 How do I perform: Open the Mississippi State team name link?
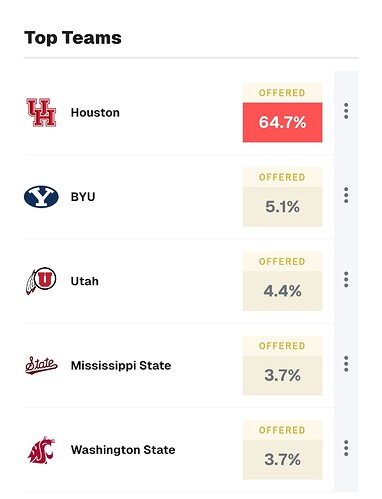(x=121, y=366)
